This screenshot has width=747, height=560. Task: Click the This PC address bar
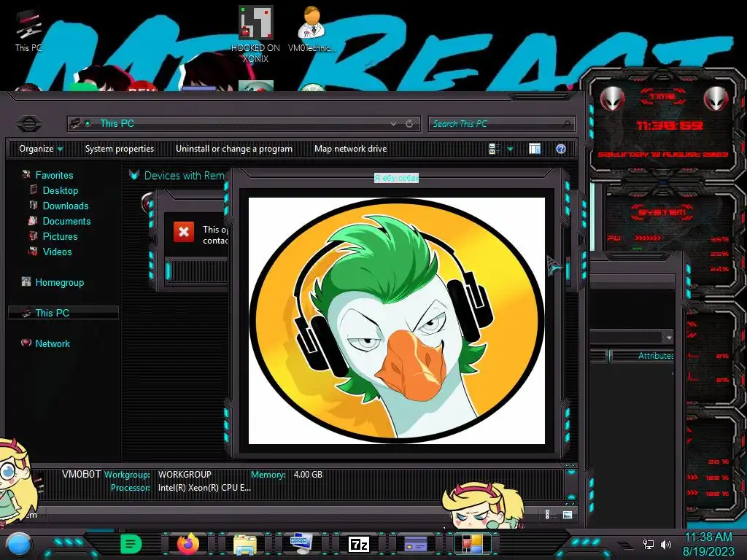point(244,124)
